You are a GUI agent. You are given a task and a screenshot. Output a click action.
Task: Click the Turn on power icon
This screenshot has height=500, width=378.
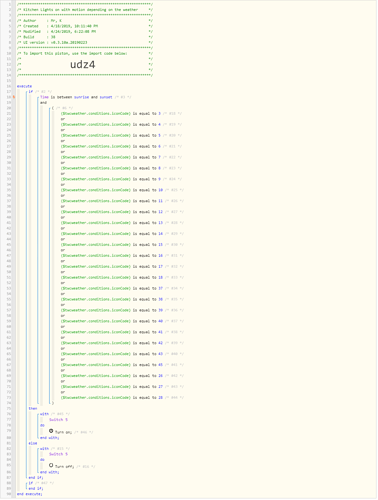pos(51,431)
